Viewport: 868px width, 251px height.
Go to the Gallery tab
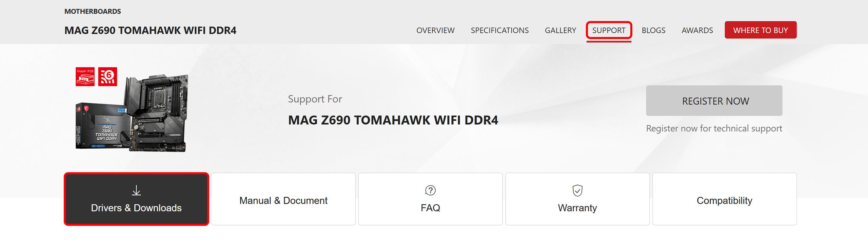coord(560,30)
